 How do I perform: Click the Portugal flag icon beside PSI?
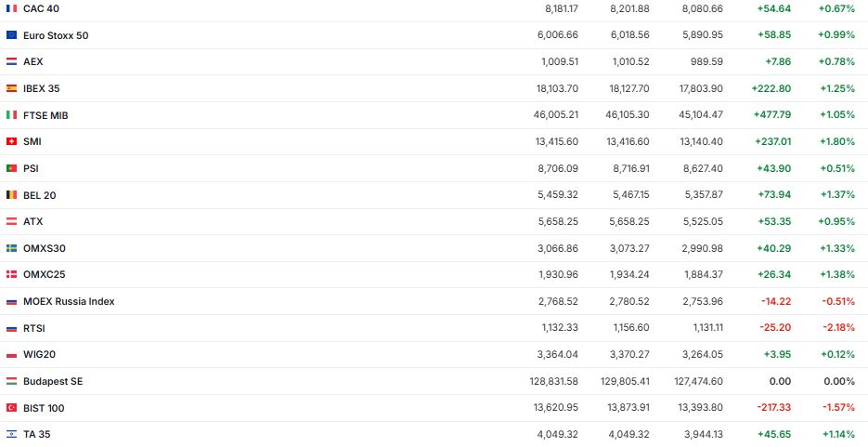[11, 168]
